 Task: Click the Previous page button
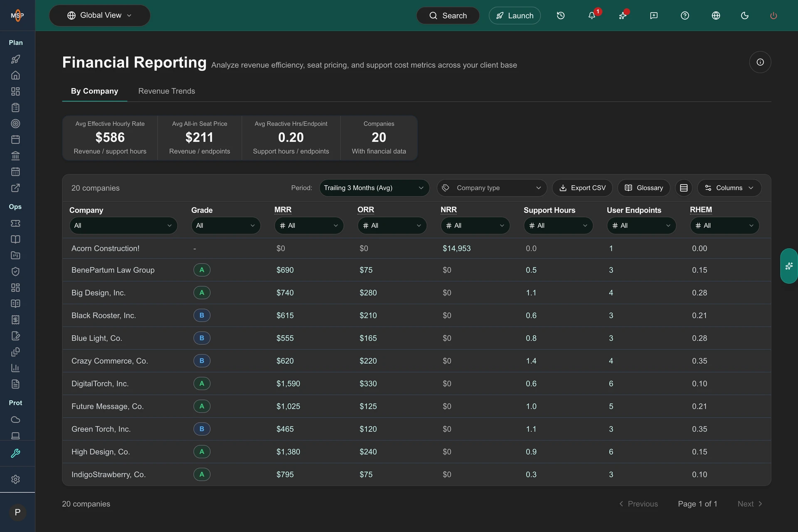click(638, 504)
